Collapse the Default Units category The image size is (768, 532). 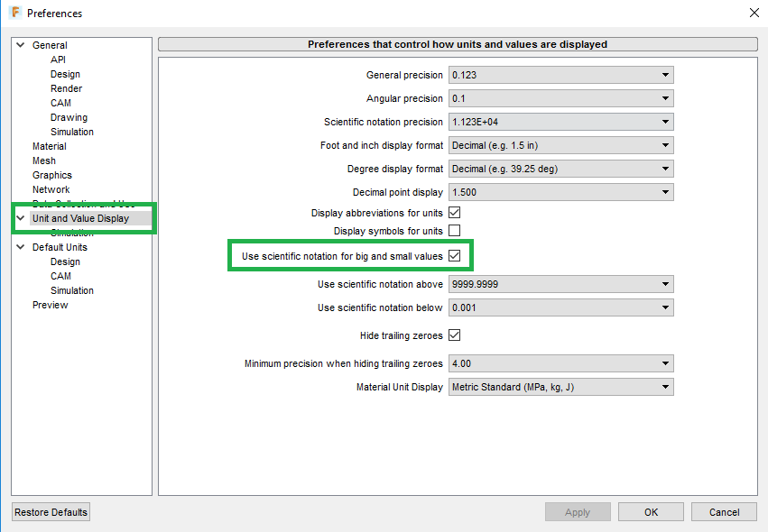(20, 246)
